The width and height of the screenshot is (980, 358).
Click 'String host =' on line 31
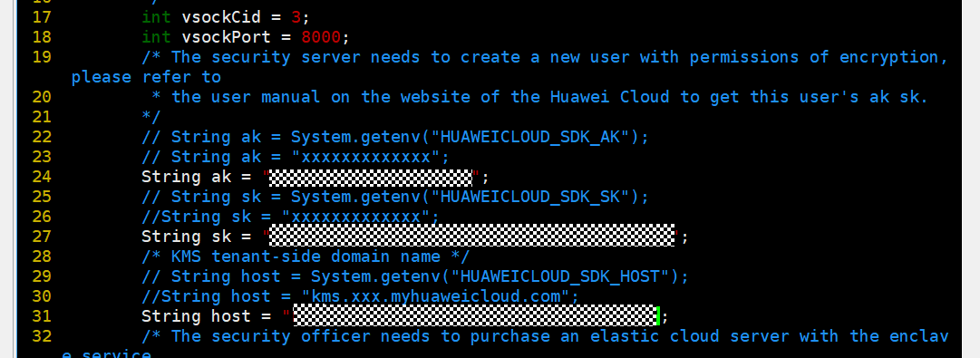click(206, 317)
